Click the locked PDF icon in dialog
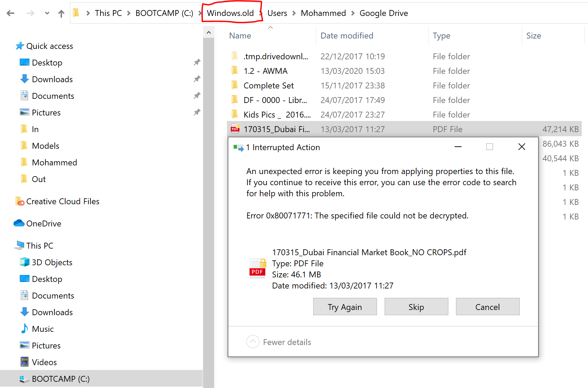Image resolution: width=588 pixels, height=388 pixels. click(258, 268)
